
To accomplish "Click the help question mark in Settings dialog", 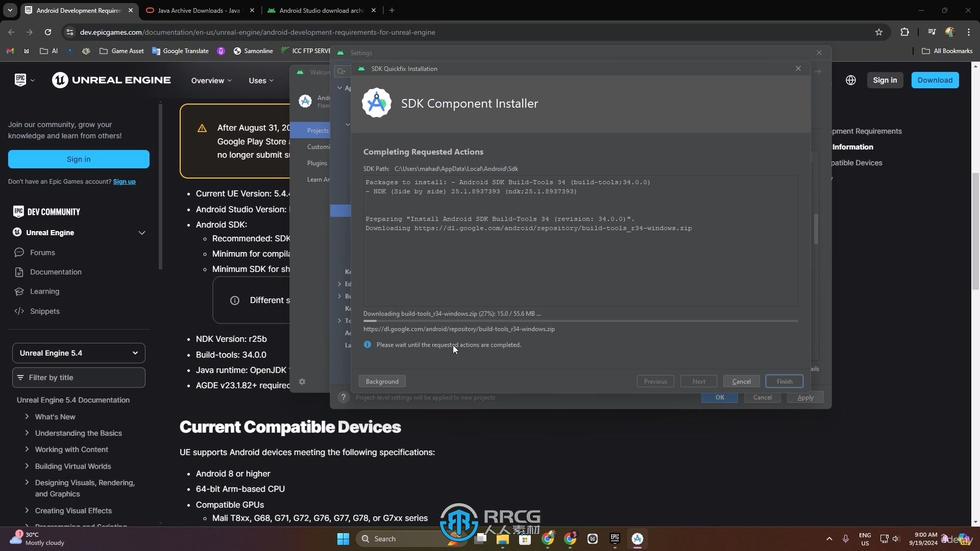I will click(x=344, y=397).
